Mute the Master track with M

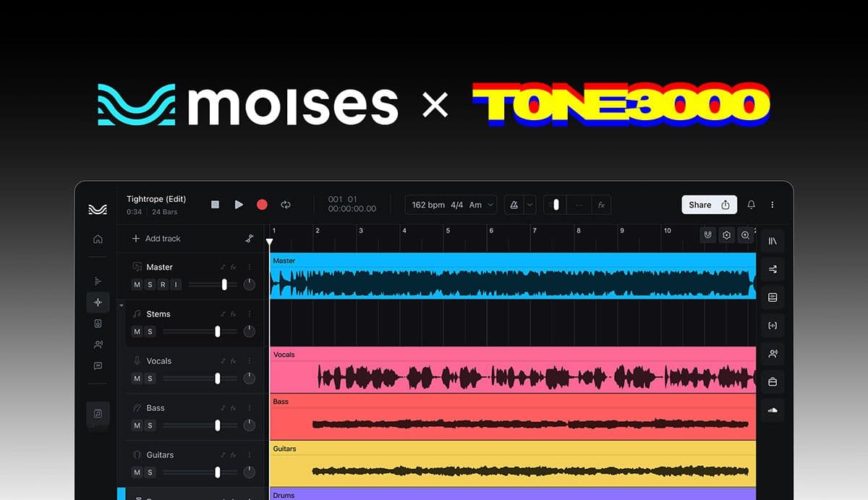pyautogui.click(x=137, y=284)
